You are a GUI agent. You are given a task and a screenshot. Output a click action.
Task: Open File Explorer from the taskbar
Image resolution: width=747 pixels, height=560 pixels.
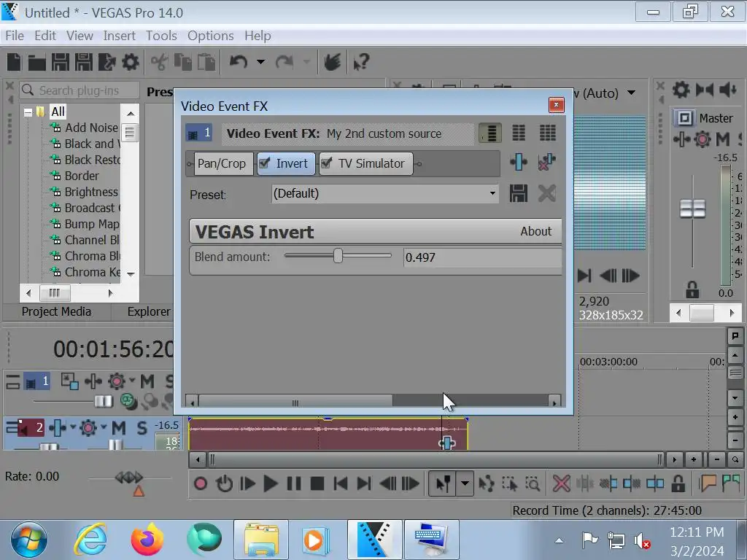click(261, 540)
